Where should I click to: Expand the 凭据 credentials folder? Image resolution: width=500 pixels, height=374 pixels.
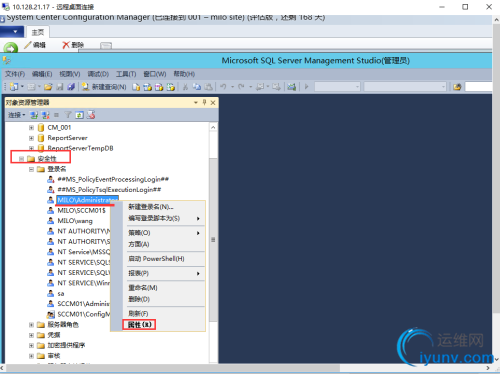click(x=31, y=335)
